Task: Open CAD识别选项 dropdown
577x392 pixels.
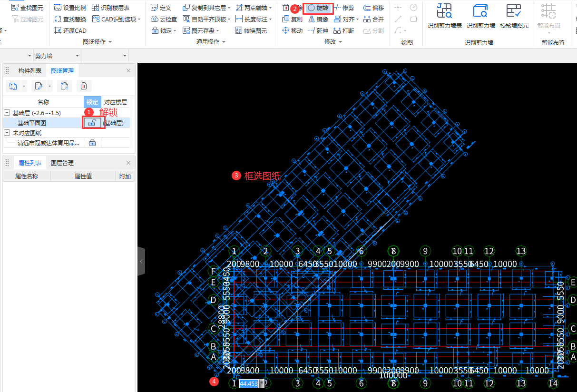Action: click(x=139, y=19)
